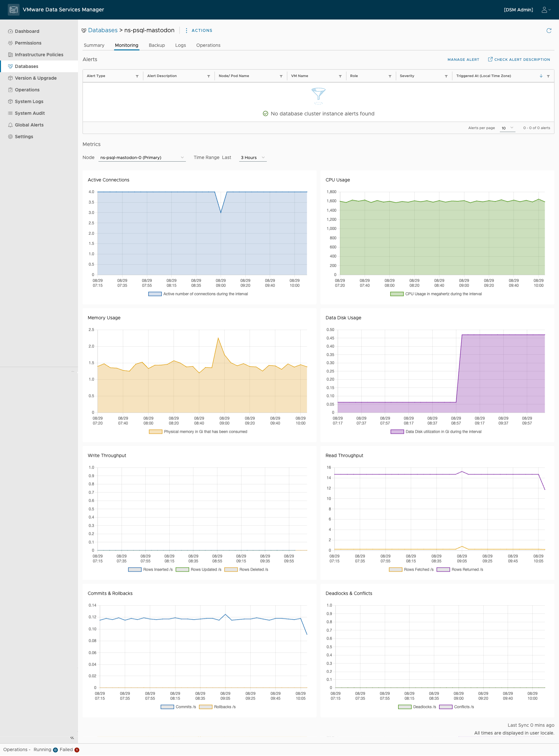Toggle Rows Returned /s legend series
Viewport: 559px width, 756px height.
[460, 569]
